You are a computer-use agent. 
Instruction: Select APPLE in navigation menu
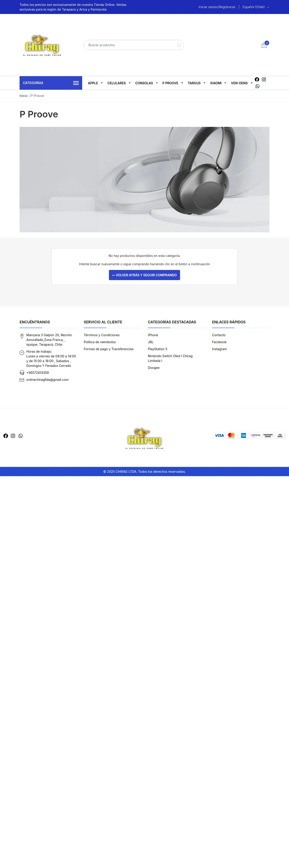(93, 83)
